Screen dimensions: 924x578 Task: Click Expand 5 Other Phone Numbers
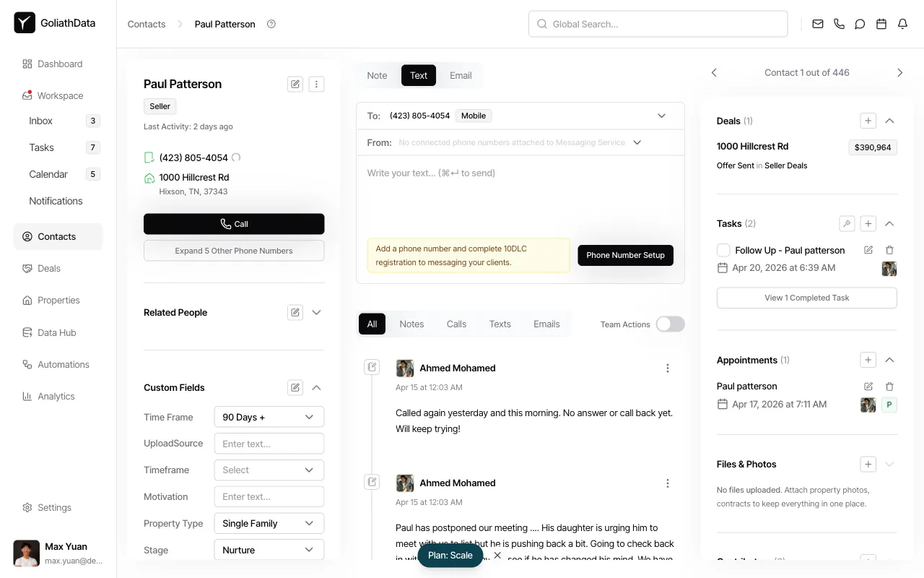click(234, 251)
